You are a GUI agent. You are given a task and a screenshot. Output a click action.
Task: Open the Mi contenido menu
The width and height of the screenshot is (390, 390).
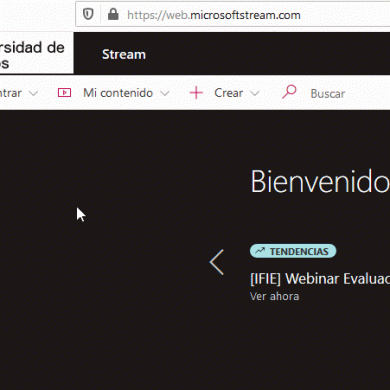pos(118,93)
